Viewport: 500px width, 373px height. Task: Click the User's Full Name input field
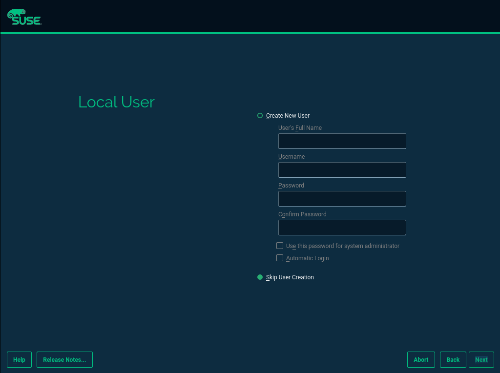point(342,141)
